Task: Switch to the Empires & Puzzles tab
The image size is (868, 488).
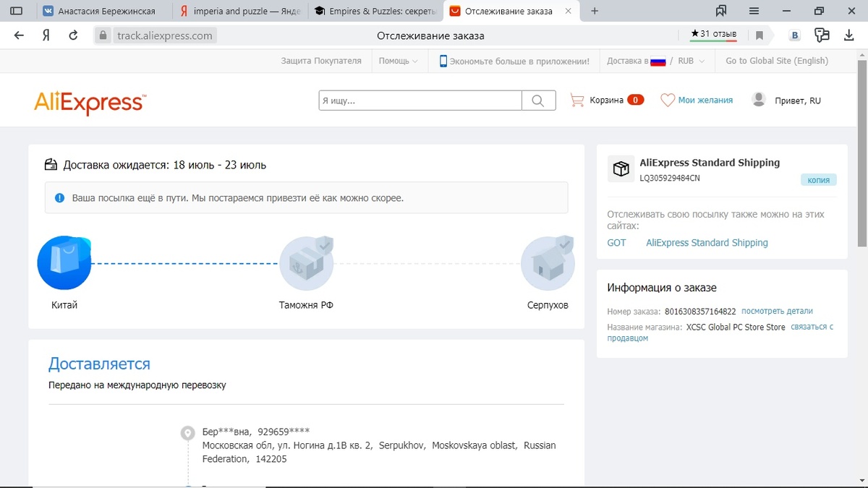Action: pos(375,11)
